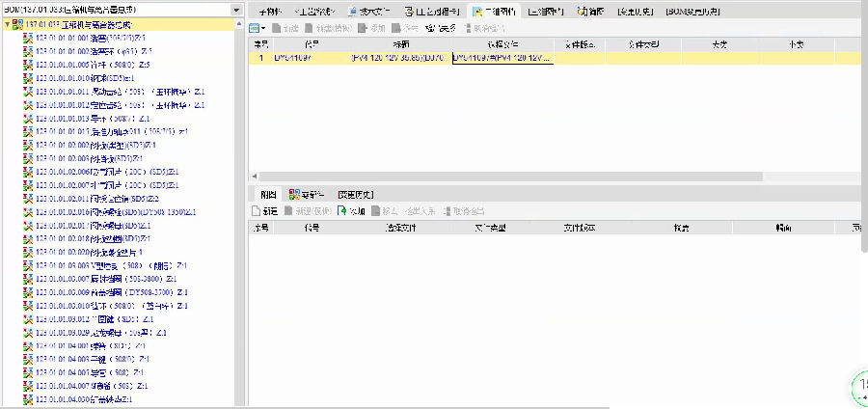Image resolution: width=868 pixels, height=409 pixels.
Task: Click the root BOM node icon 137.01.033
Action: [17, 25]
